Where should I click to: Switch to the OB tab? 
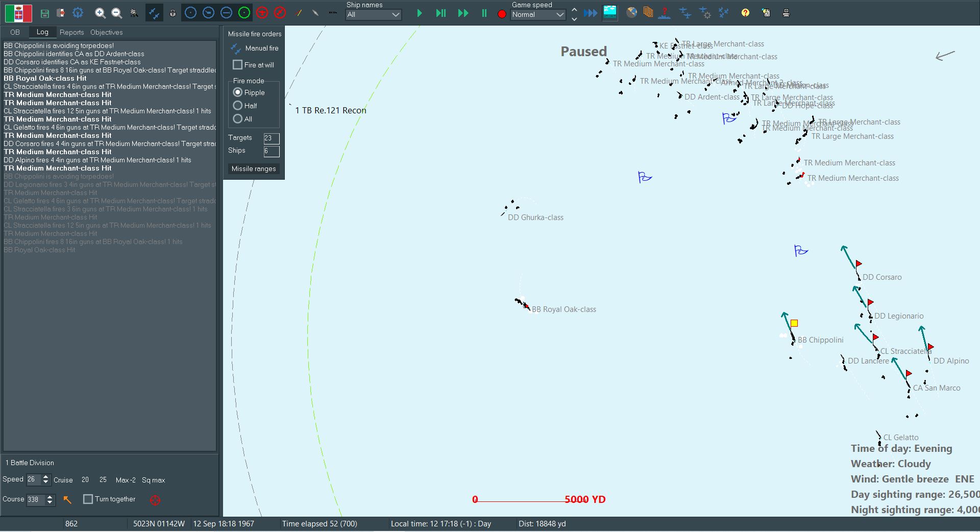(15, 32)
